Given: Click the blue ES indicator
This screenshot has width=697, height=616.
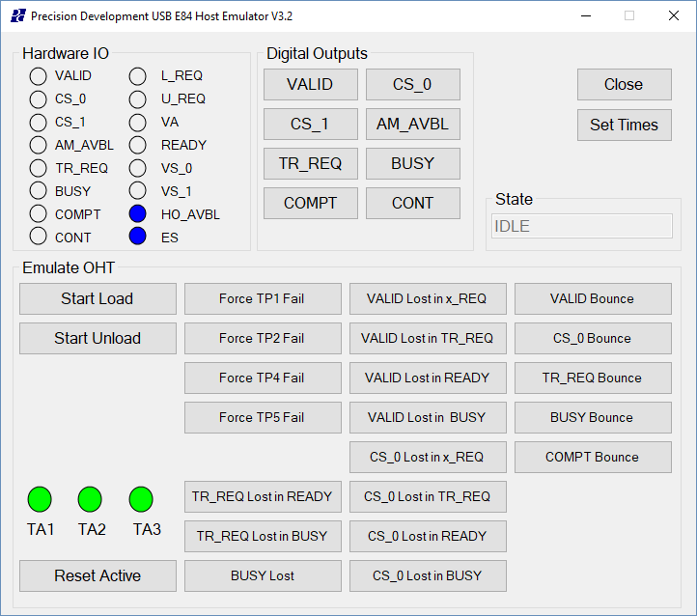Looking at the screenshot, I should (138, 237).
